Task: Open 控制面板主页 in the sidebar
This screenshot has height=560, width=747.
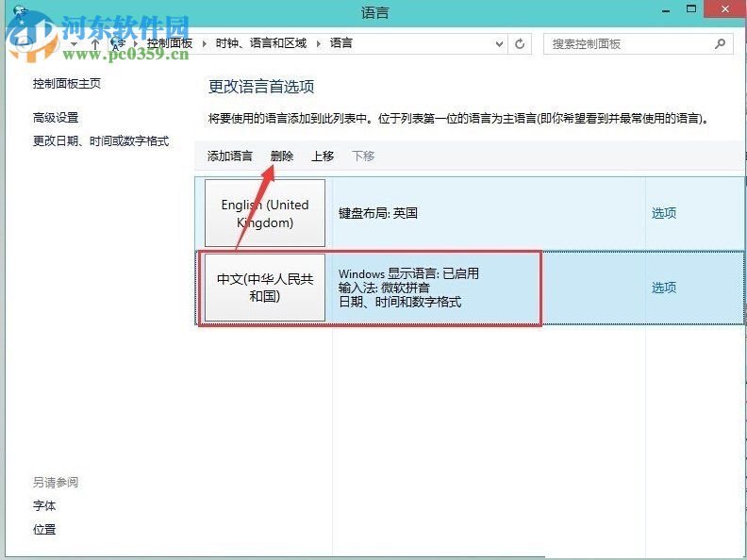Action: tap(66, 84)
